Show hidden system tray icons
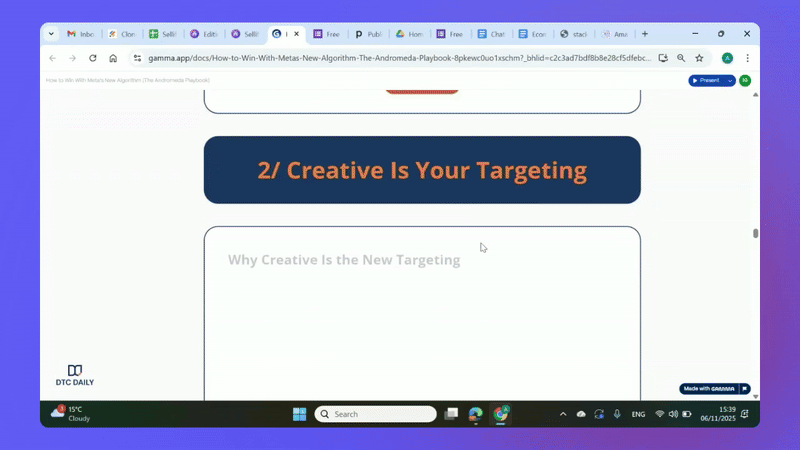Screen dimensions: 800x450 pyautogui.click(x=563, y=414)
